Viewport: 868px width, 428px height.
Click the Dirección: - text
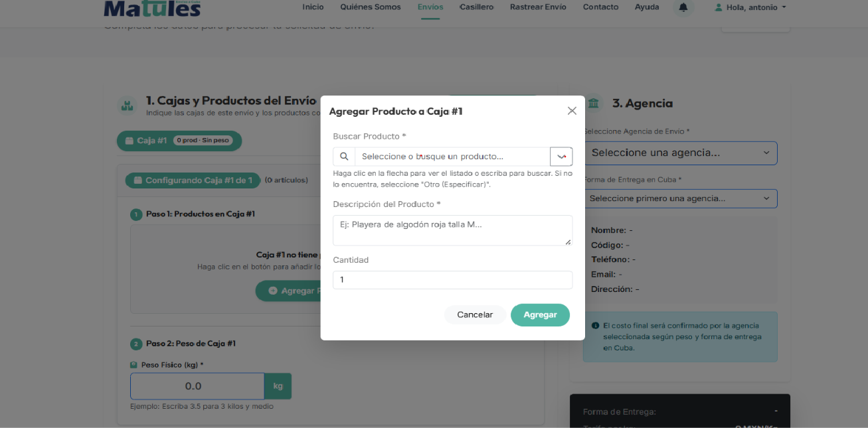tap(615, 289)
